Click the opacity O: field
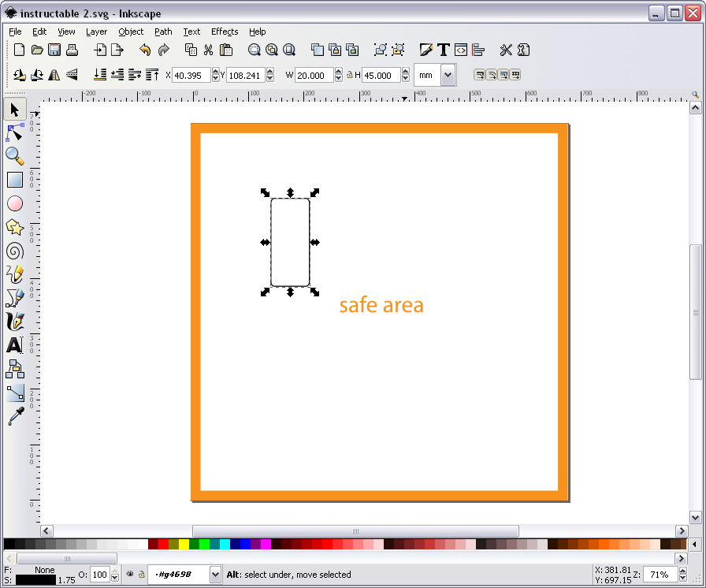Screen dimensions: 706x588 [x=99, y=575]
